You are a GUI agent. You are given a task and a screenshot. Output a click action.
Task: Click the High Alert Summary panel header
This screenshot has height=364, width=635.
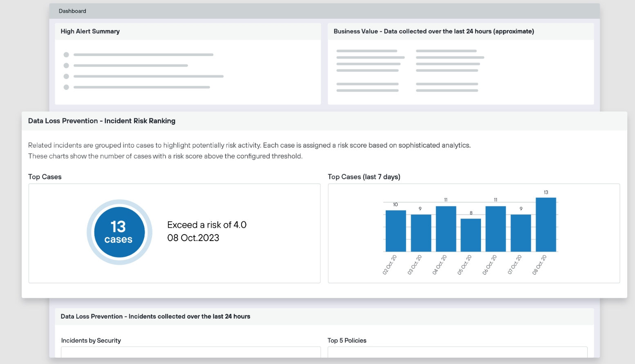[90, 31]
